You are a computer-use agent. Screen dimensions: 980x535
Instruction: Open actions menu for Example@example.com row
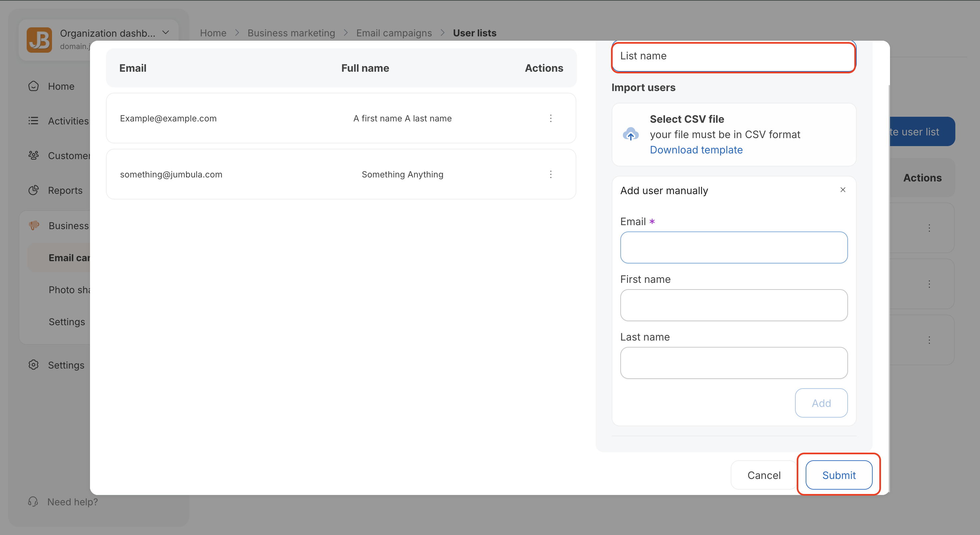click(550, 118)
